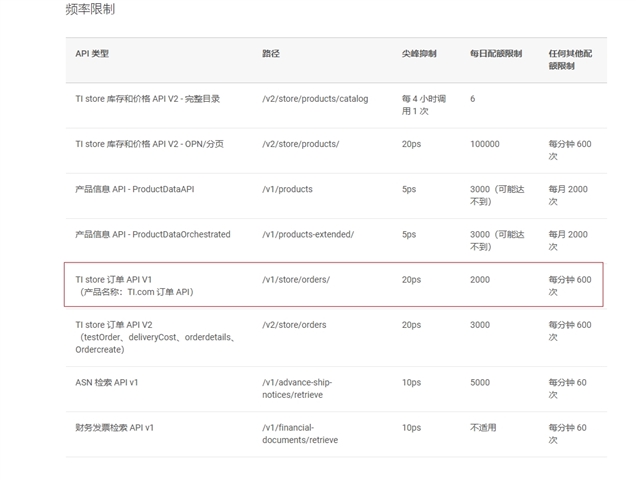Click 20ps in the 订单 API V2 row
636x480 pixels.
(x=411, y=325)
